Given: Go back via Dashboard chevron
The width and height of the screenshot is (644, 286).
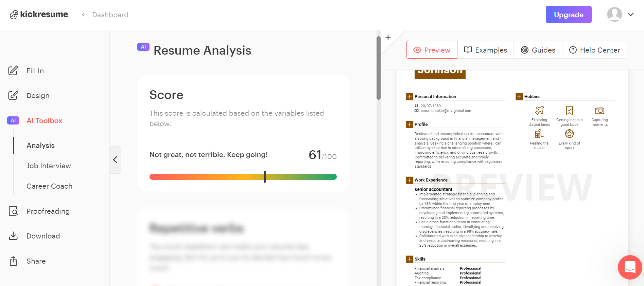Looking at the screenshot, I should 83,15.
